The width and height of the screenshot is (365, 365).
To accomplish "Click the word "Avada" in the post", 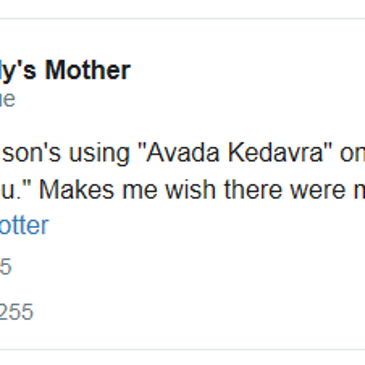I will click(183, 153).
